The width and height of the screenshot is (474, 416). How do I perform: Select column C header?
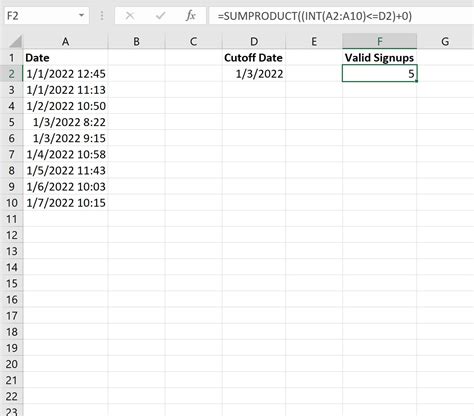(193, 42)
